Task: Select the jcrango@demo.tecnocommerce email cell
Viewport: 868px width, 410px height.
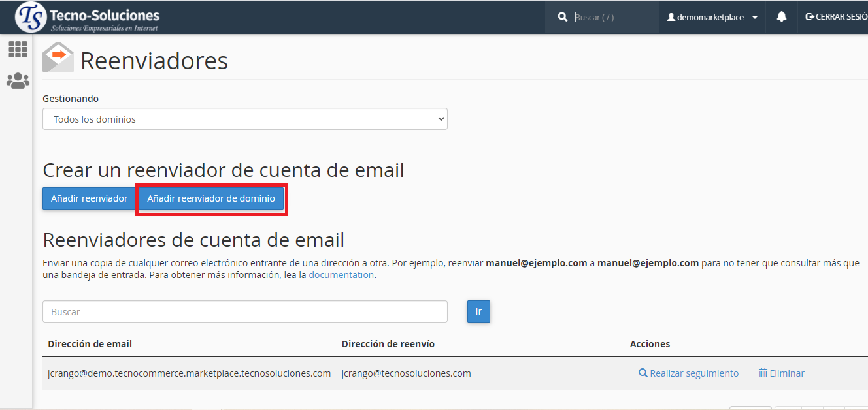Action: click(190, 373)
